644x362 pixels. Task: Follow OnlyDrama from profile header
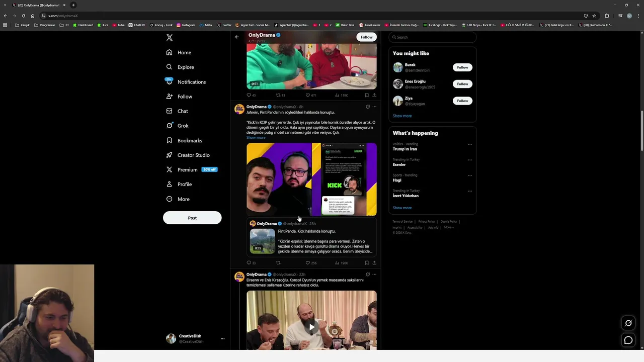coord(367,37)
